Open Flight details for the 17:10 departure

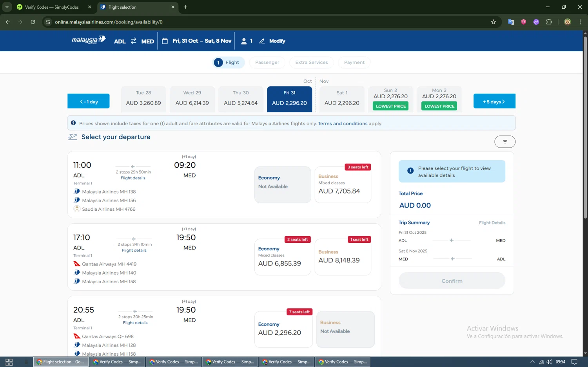pos(134,250)
